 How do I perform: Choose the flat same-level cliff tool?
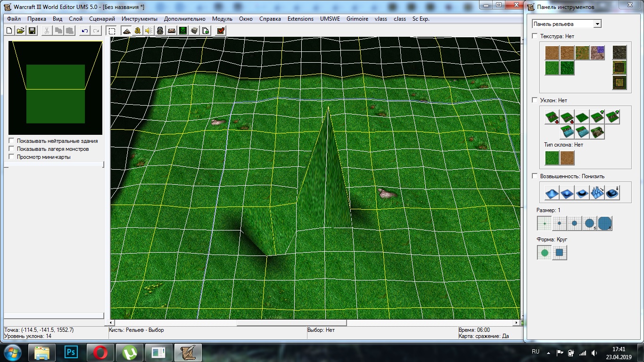582,117
